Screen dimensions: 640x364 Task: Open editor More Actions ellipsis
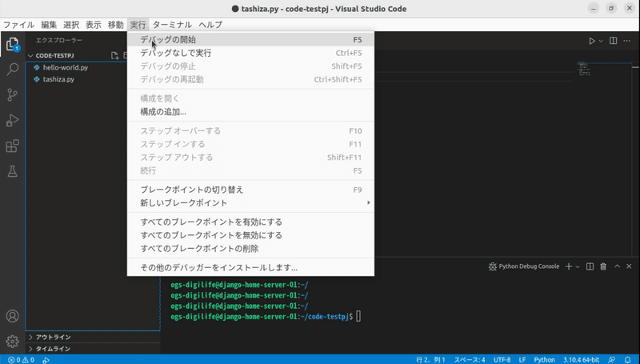[627, 41]
